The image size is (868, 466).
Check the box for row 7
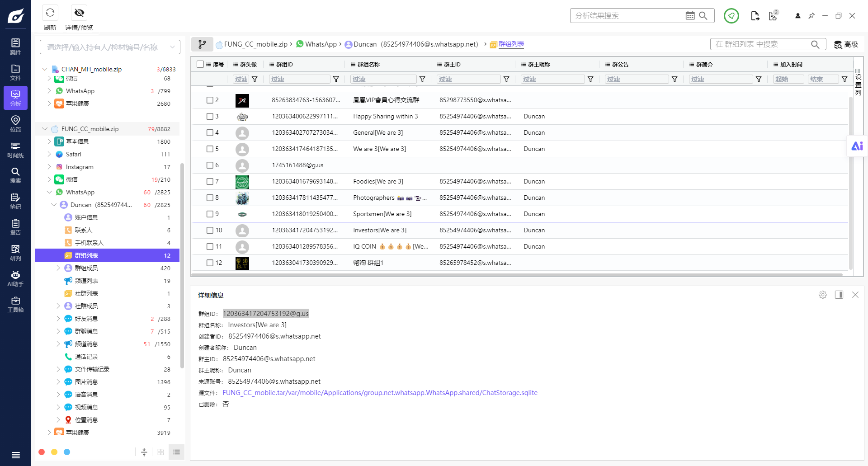(210, 181)
